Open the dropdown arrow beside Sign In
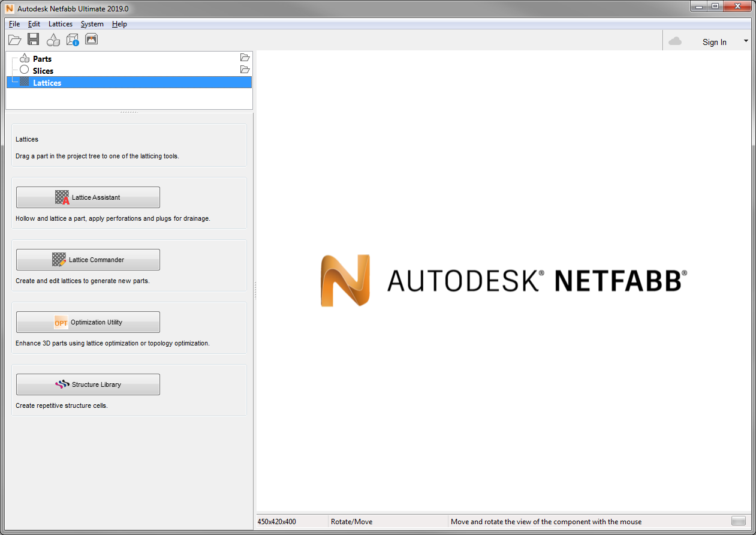 (746, 41)
